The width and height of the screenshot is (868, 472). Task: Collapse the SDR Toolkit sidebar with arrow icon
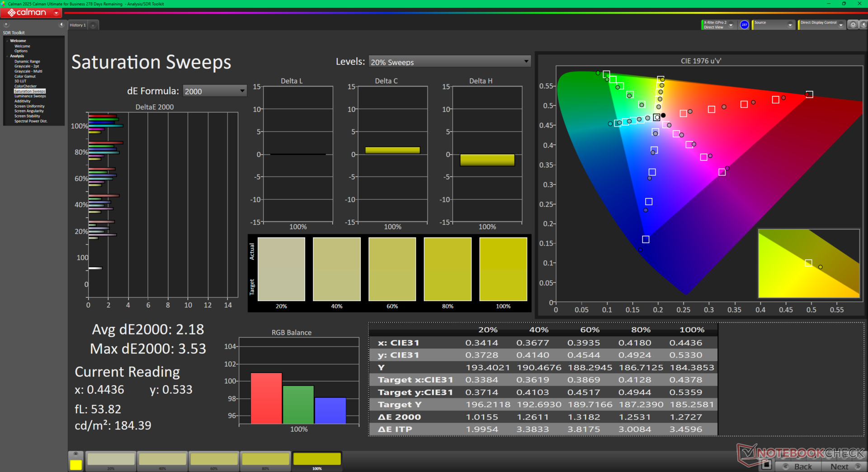coord(61,25)
